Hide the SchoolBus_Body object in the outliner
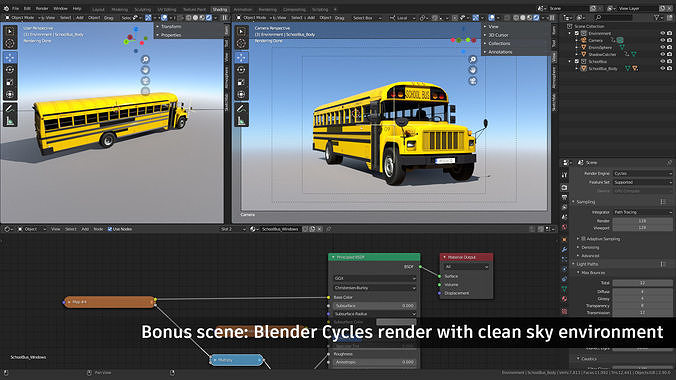The width and height of the screenshot is (676, 380). pyautogui.click(x=663, y=69)
